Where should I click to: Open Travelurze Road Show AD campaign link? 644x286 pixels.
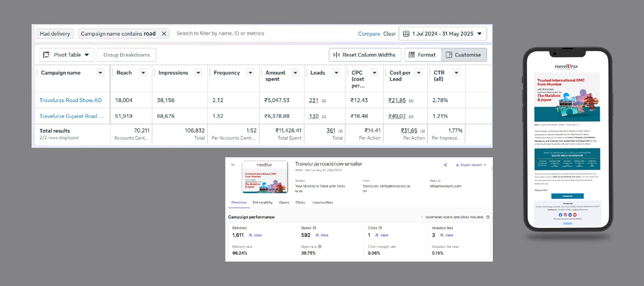tap(70, 100)
